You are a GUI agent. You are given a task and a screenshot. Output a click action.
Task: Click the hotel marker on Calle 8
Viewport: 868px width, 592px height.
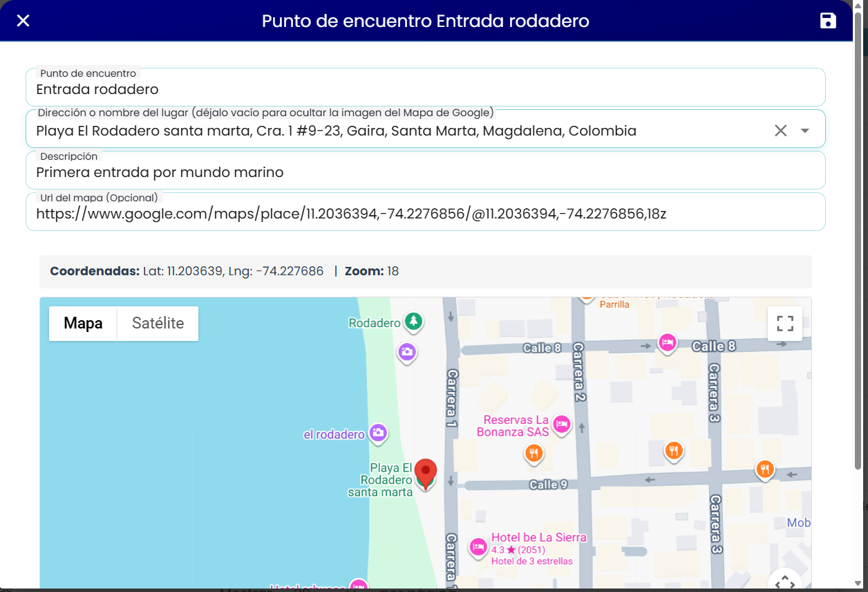point(667,343)
